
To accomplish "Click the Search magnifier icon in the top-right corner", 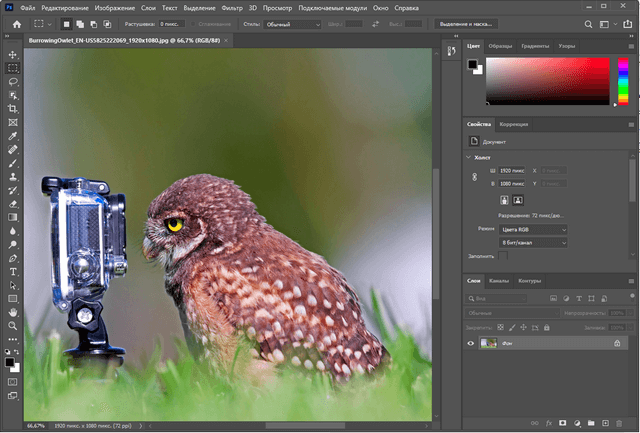I will 588,24.
